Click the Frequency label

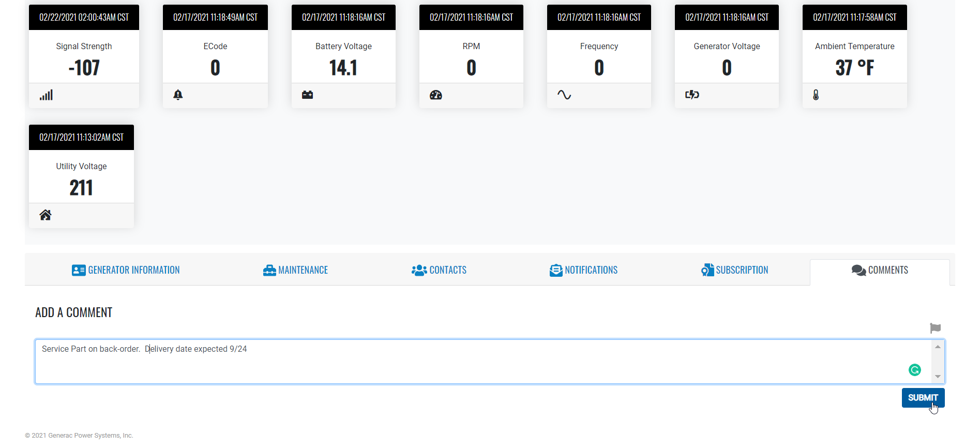(599, 46)
